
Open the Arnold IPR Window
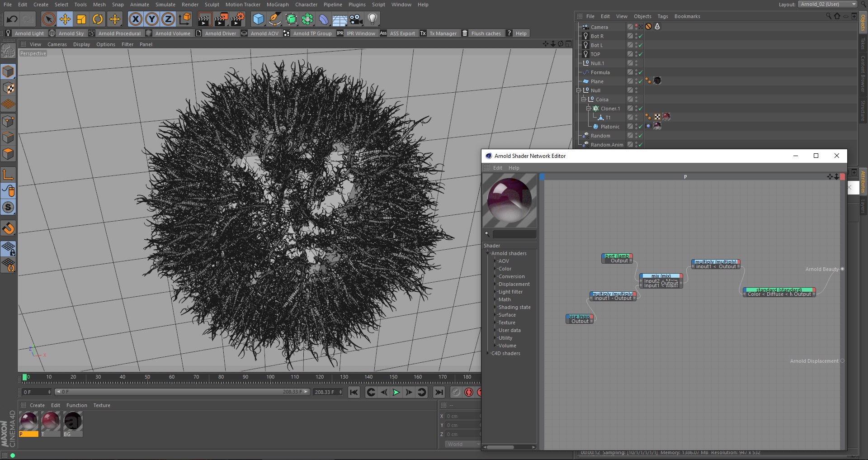(356, 33)
